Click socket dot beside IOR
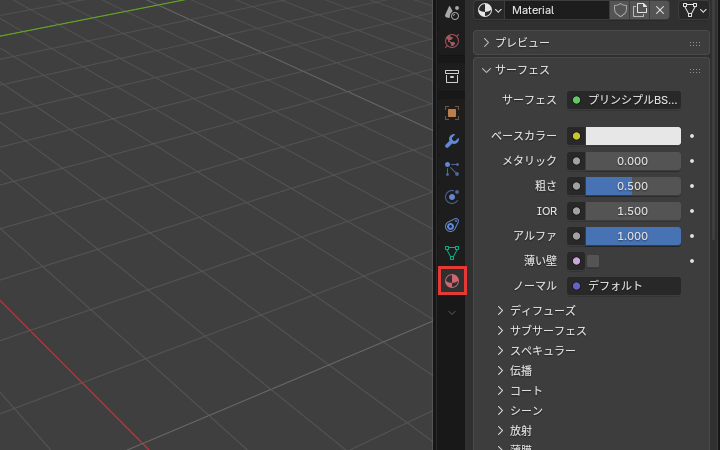 [576, 211]
